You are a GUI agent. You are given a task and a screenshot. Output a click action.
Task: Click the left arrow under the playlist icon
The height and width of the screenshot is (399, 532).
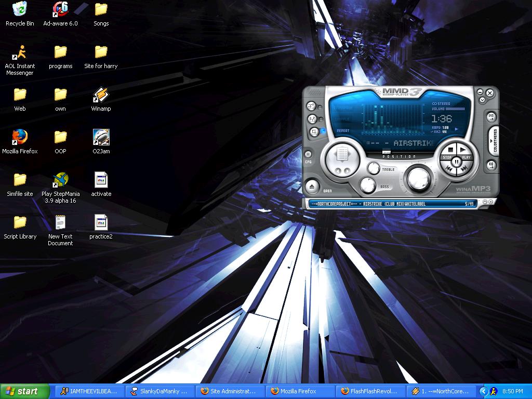[x=338, y=170]
